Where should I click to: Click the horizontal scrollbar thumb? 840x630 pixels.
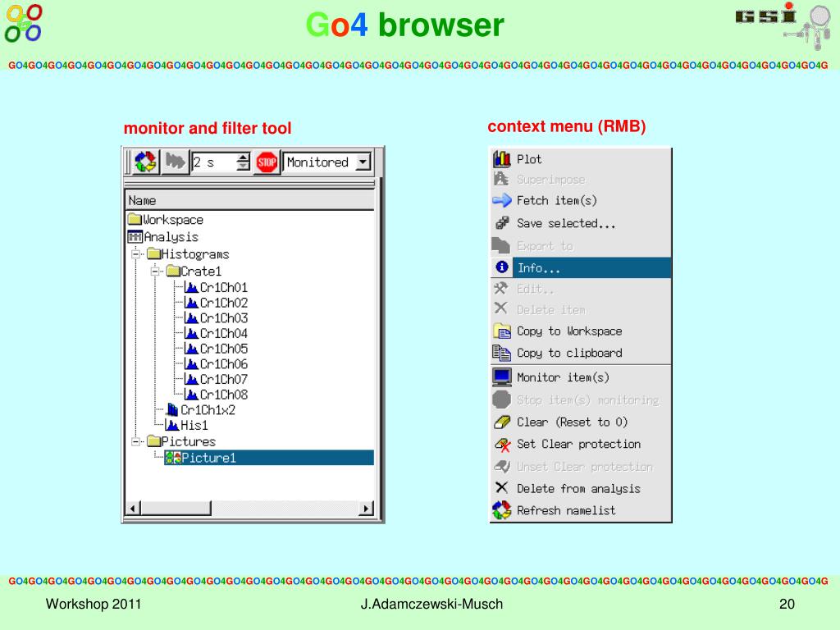pyautogui.click(x=176, y=508)
